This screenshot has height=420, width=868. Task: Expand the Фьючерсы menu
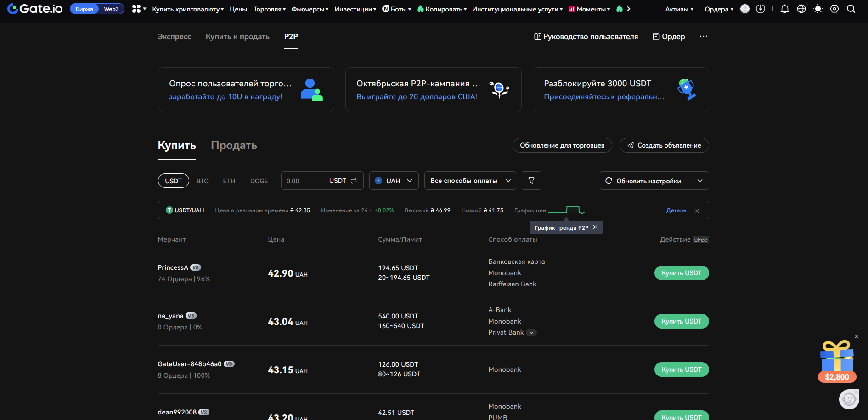[x=310, y=9]
